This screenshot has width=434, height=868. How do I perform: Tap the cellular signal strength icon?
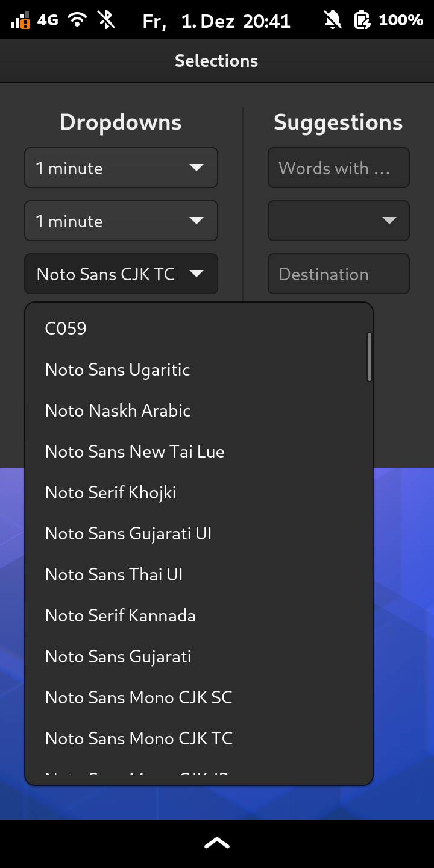[x=21, y=20]
